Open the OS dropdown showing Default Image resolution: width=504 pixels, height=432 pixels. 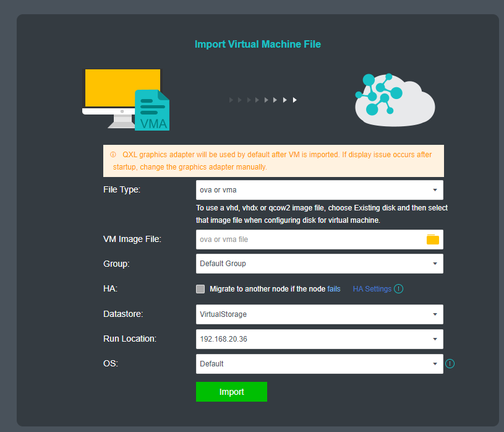coord(319,363)
